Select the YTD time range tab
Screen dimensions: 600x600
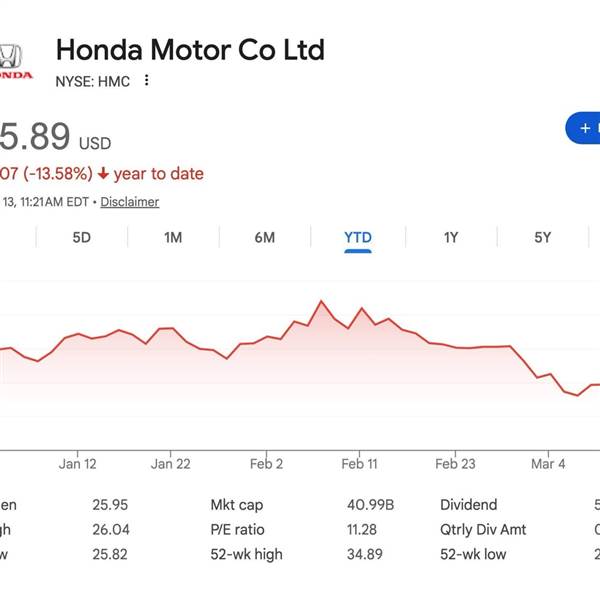coord(357,238)
